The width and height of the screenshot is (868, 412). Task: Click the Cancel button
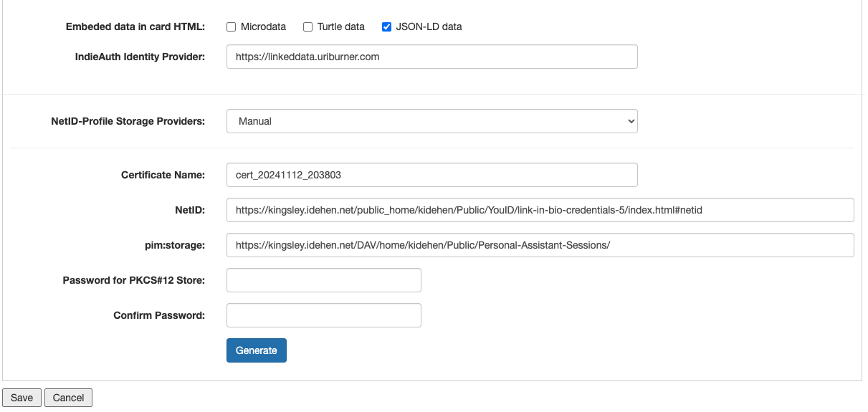click(x=68, y=398)
